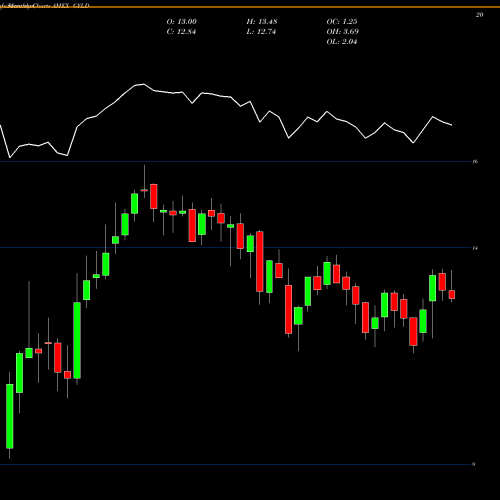Viewport: 500px width, 500px height.
Task: Click the high value 'H: 13.48'
Action: click(262, 22)
